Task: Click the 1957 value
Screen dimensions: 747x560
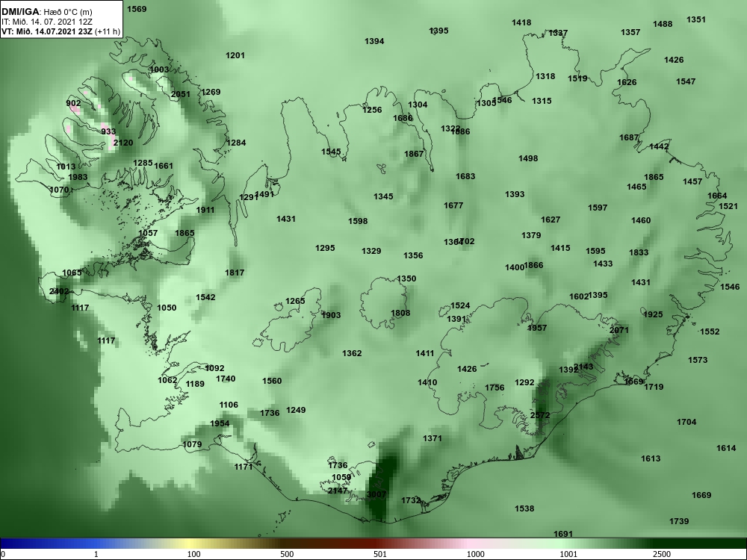Action: [537, 328]
